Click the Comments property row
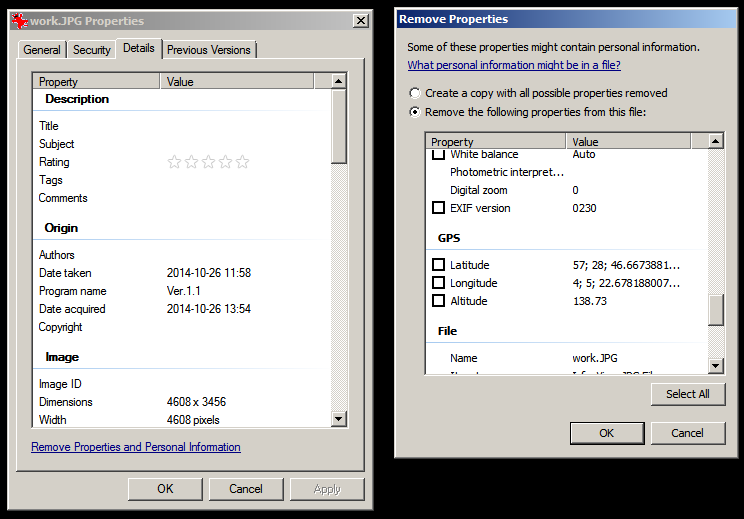The width and height of the screenshot is (744, 519). [x=182, y=198]
